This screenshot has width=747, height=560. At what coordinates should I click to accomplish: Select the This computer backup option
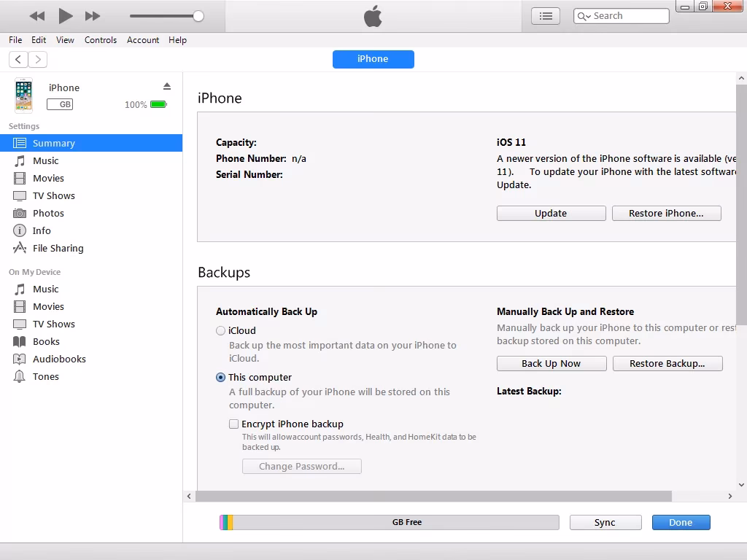point(220,377)
